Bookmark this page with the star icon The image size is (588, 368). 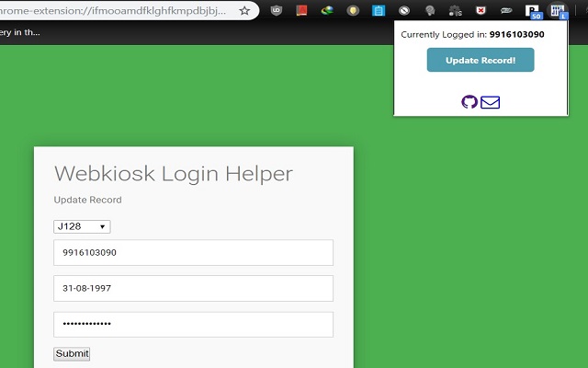click(x=244, y=10)
